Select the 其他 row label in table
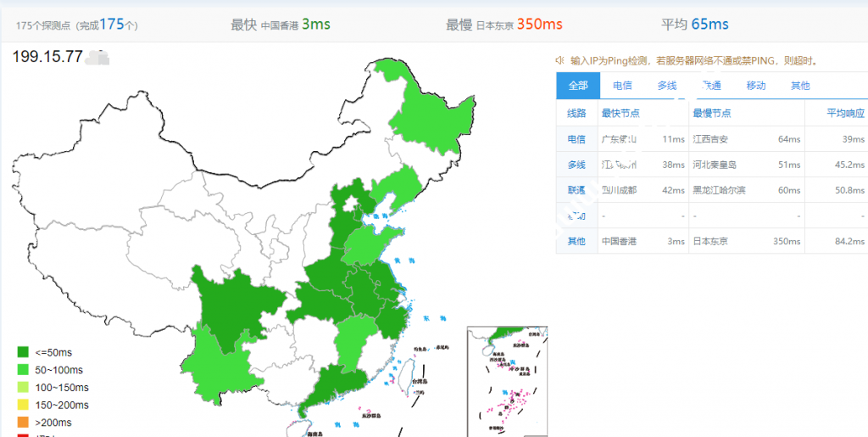868x437 pixels. 576,241
